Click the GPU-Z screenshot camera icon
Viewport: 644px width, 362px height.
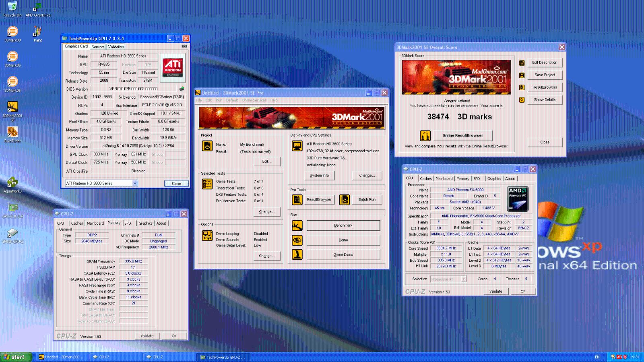point(184,46)
